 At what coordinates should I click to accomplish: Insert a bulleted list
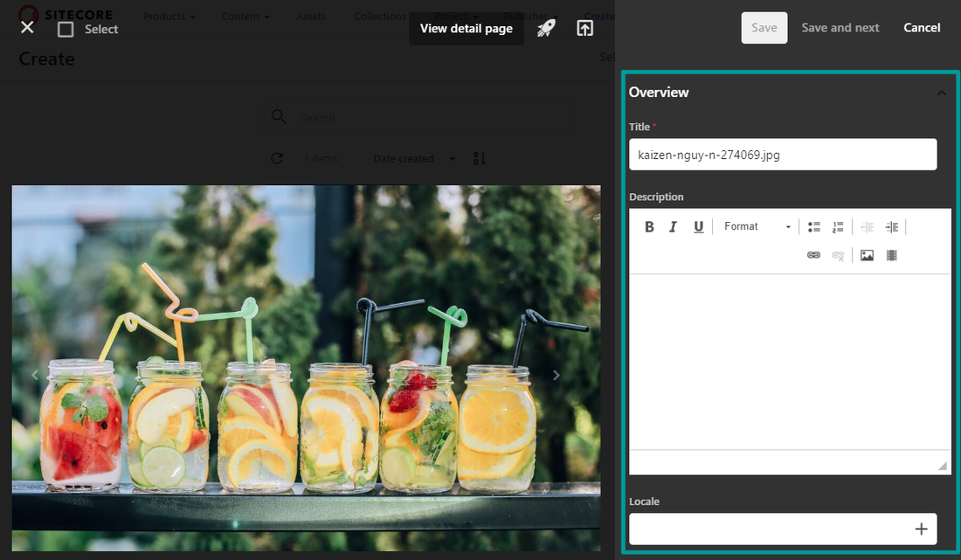pos(814,226)
